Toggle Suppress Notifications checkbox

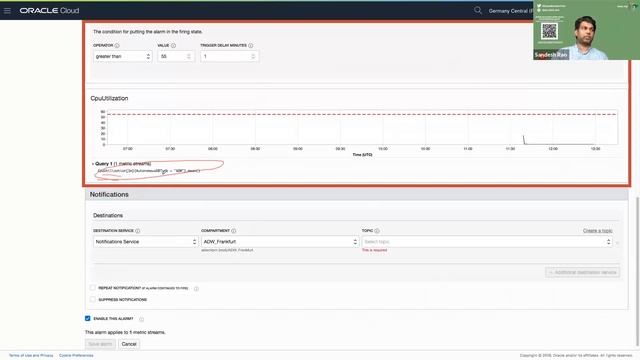pyautogui.click(x=93, y=299)
